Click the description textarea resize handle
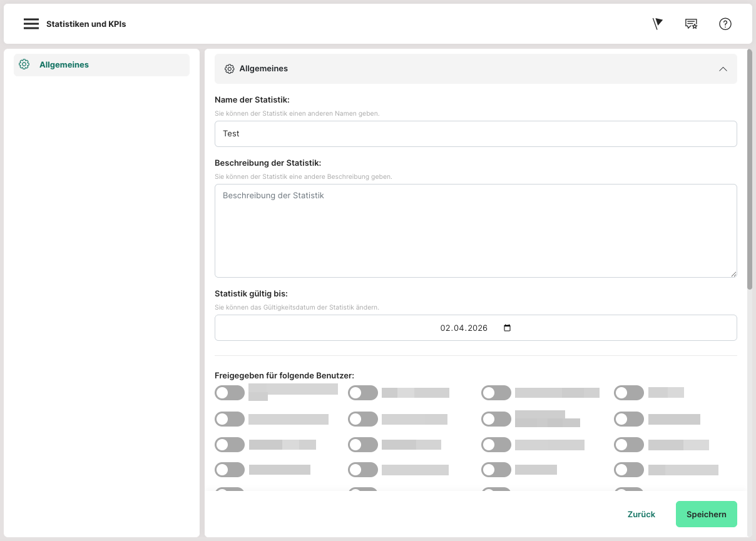Image resolution: width=756 pixels, height=541 pixels. 733,273
